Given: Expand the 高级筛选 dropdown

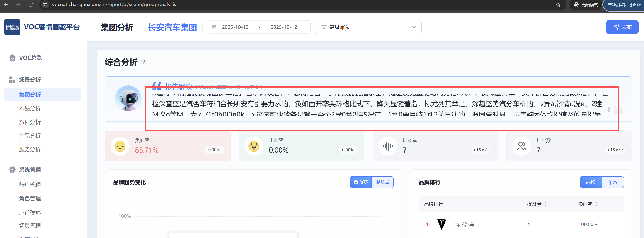Looking at the screenshot, I should point(413,27).
